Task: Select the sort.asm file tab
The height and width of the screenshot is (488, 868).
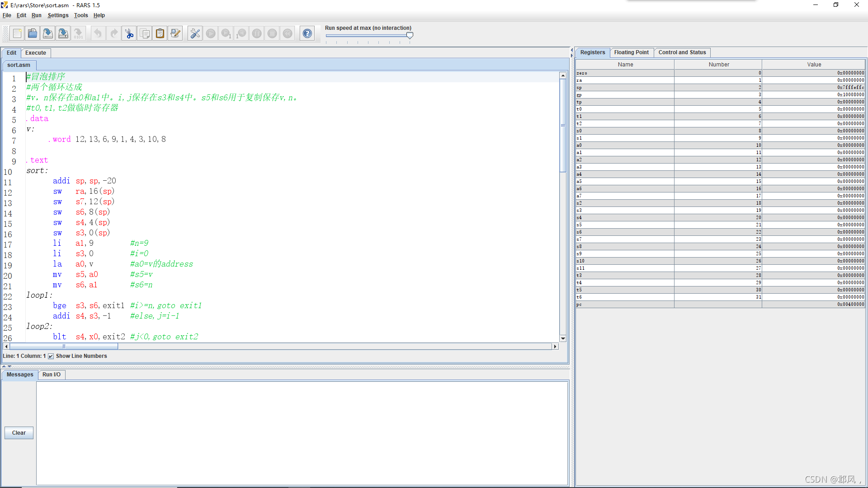Action: (x=19, y=65)
